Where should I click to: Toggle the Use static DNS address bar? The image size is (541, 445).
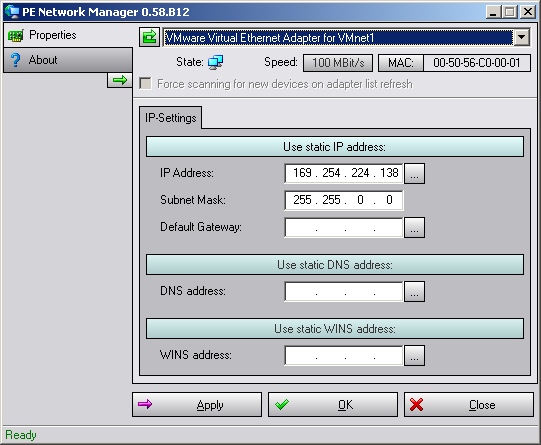click(x=335, y=265)
